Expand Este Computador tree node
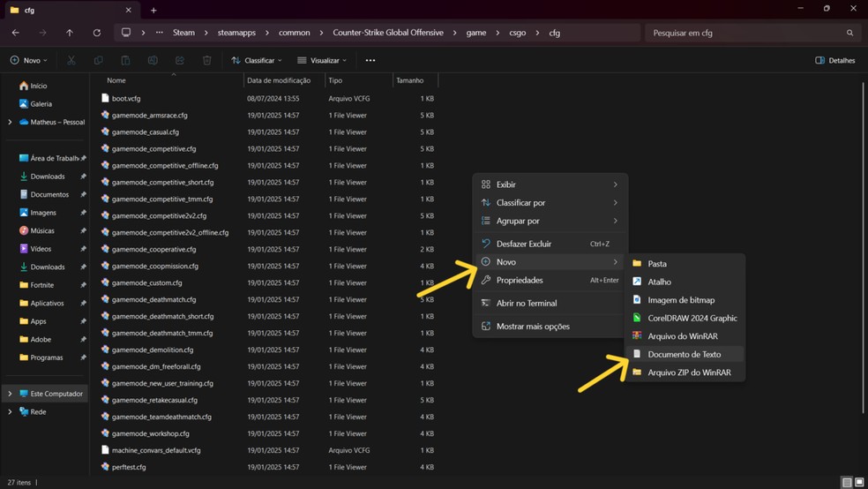 [x=10, y=394]
